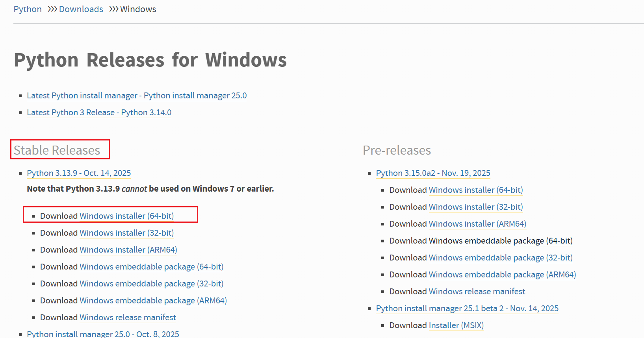The height and width of the screenshot is (338, 644).
Task: Open Python 3.13.9 - Oct. 14, 2025 release
Action: 79,173
